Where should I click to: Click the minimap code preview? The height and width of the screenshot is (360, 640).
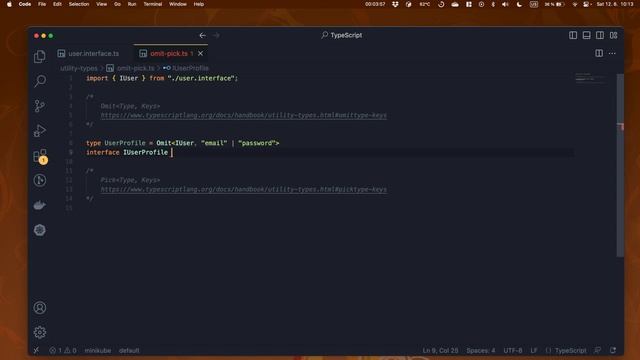[x=590, y=79]
